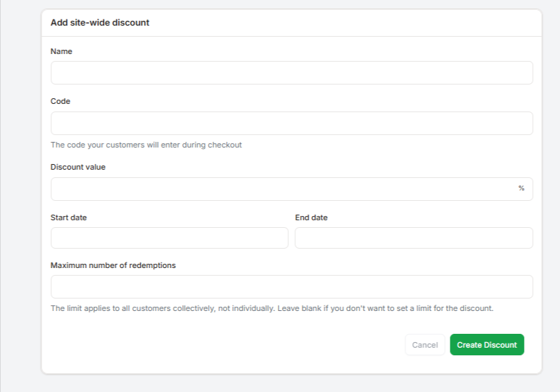Screen dimensions: 560x392
Task: Click the checkout code helper text
Action: tap(146, 145)
